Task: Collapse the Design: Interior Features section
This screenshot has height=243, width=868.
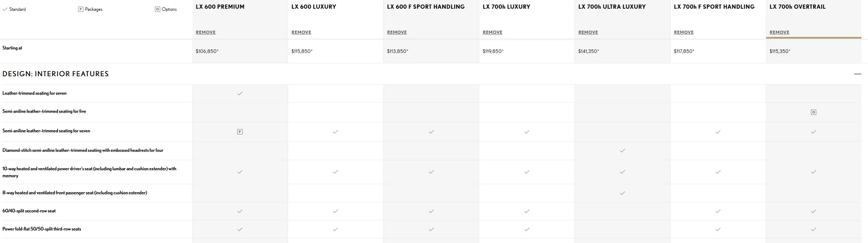Action: point(857,74)
